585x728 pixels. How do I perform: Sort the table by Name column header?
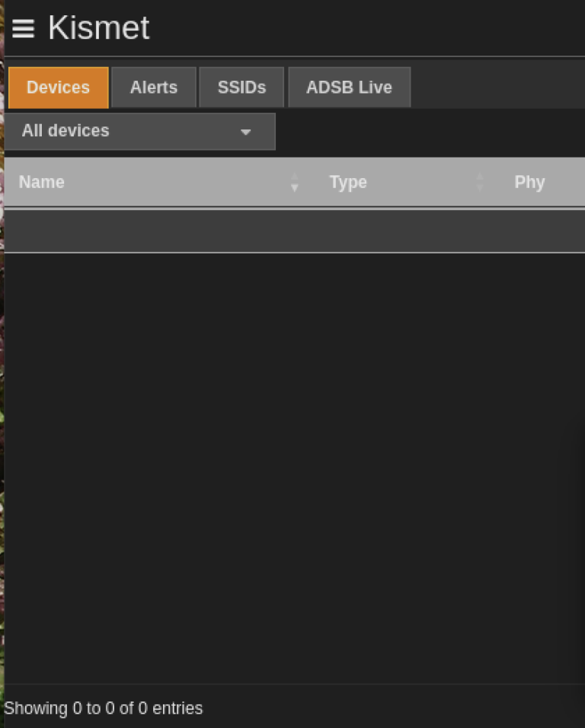(42, 182)
